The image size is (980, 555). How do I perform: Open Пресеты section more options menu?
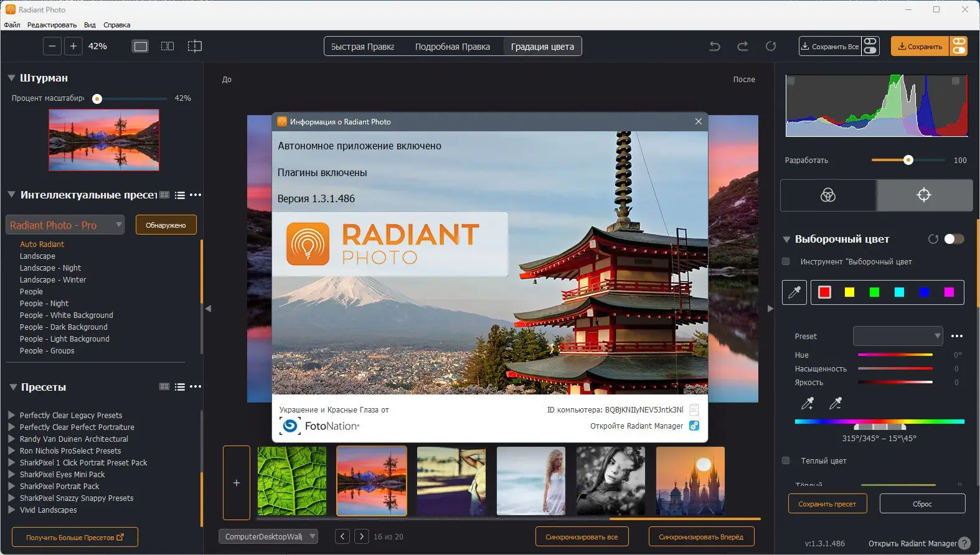tap(196, 386)
